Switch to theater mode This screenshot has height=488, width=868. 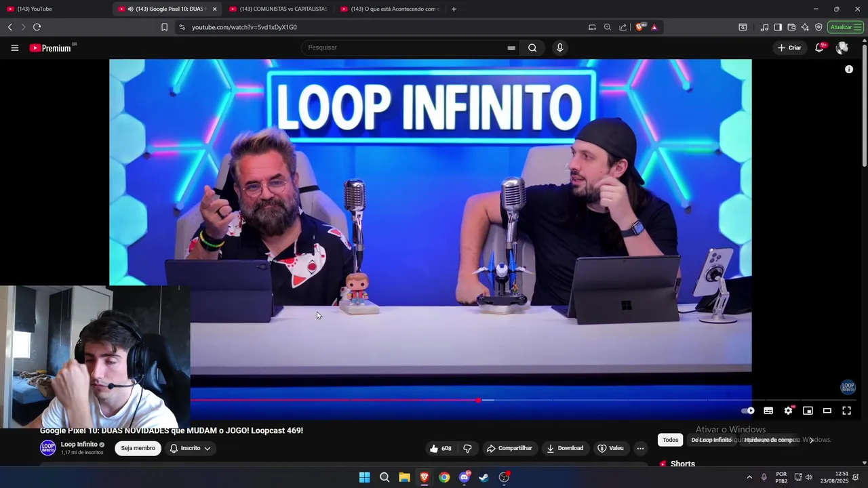[x=827, y=411]
